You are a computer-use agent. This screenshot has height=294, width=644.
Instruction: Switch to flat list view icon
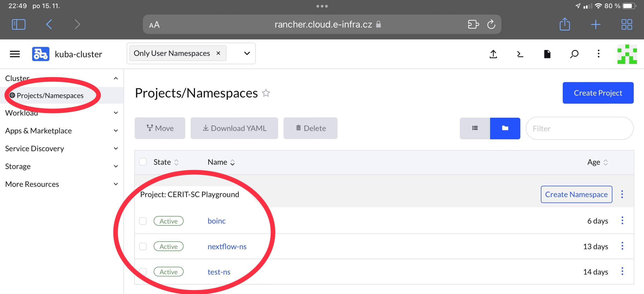[x=475, y=128]
